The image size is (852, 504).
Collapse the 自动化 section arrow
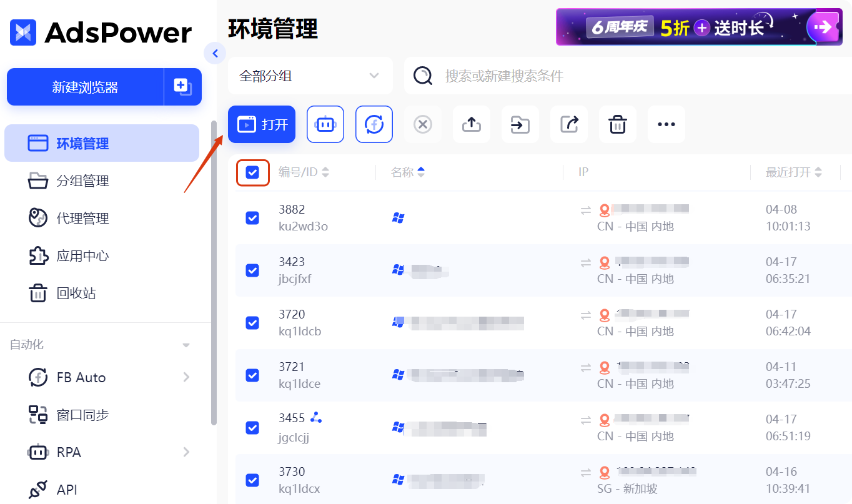[186, 345]
